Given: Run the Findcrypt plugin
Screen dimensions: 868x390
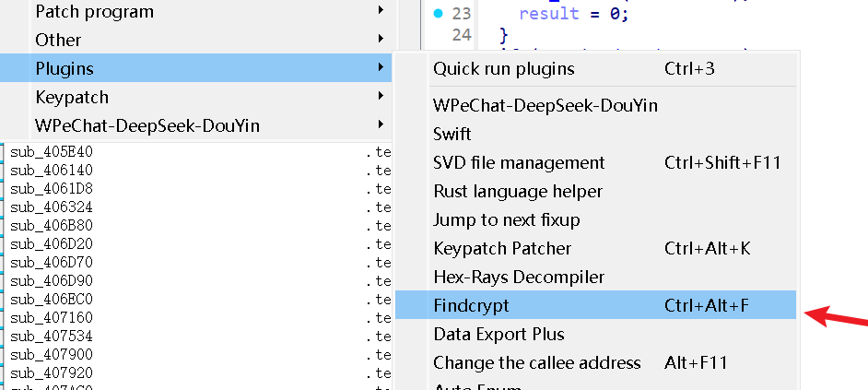Looking at the screenshot, I should pyautogui.click(x=595, y=305).
